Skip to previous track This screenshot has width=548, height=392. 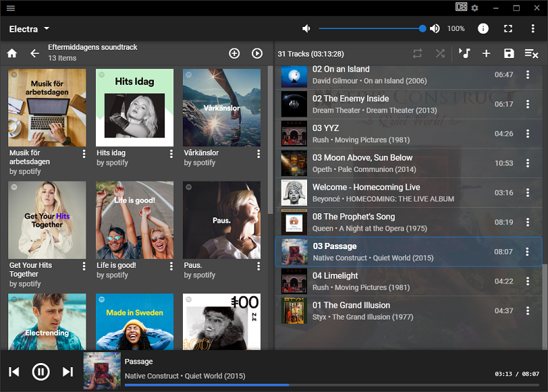pos(14,372)
